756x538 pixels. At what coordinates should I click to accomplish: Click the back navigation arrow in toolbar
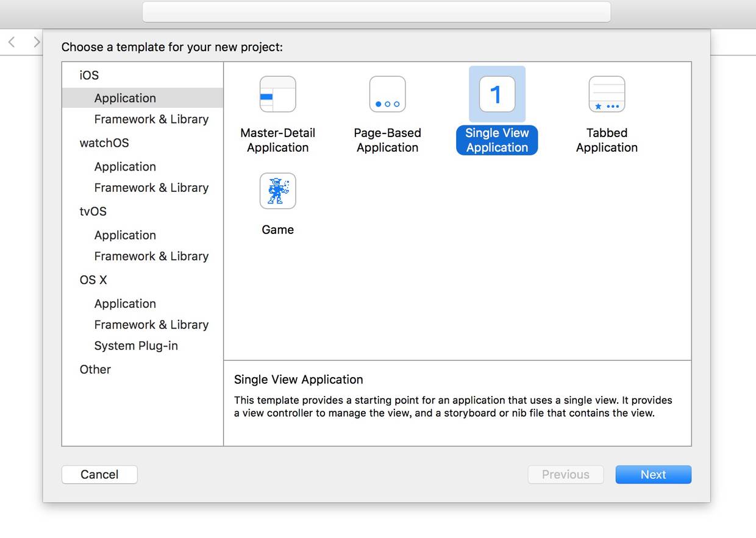12,42
